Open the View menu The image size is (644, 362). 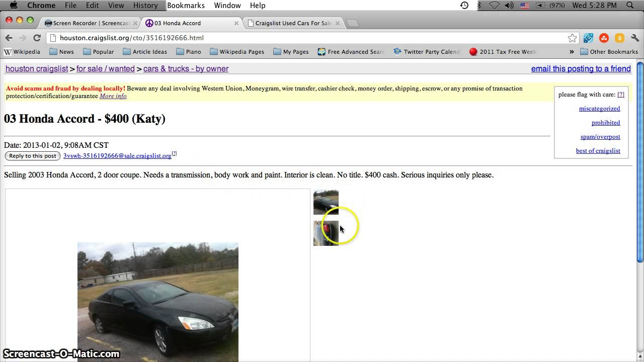(116, 5)
